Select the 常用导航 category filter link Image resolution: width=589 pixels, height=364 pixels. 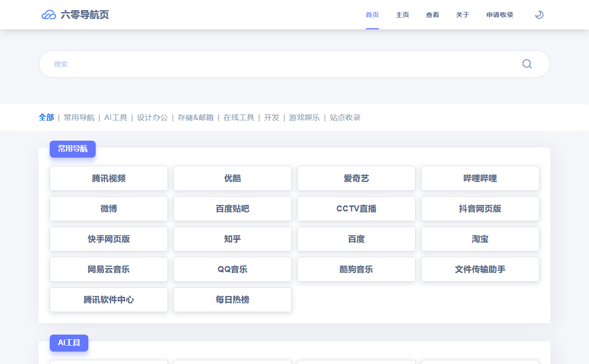[x=79, y=117]
